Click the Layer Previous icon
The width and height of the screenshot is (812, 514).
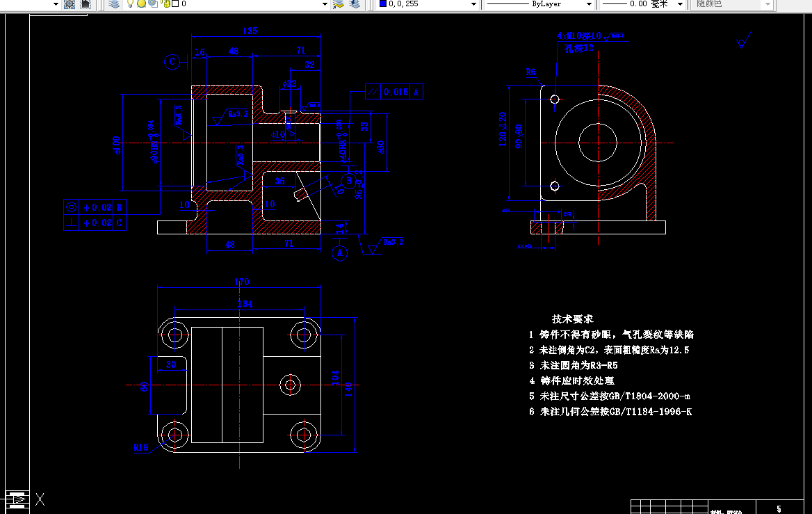[352, 5]
